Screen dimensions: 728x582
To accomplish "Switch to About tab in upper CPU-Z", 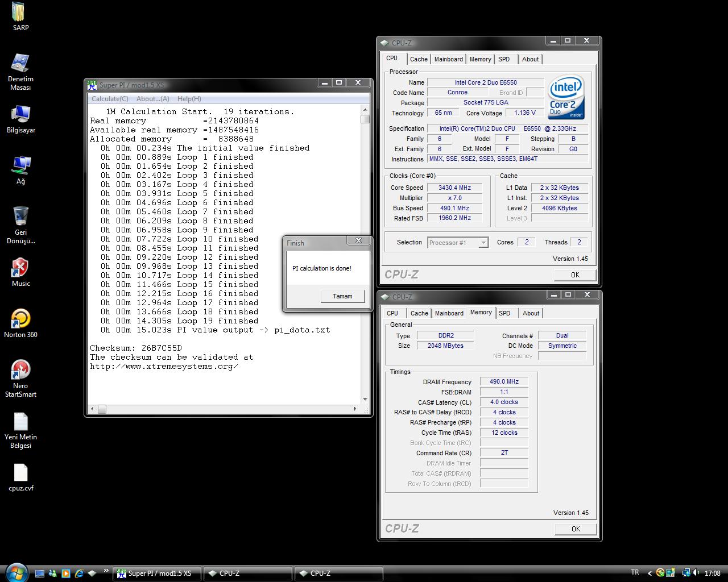I will point(530,59).
